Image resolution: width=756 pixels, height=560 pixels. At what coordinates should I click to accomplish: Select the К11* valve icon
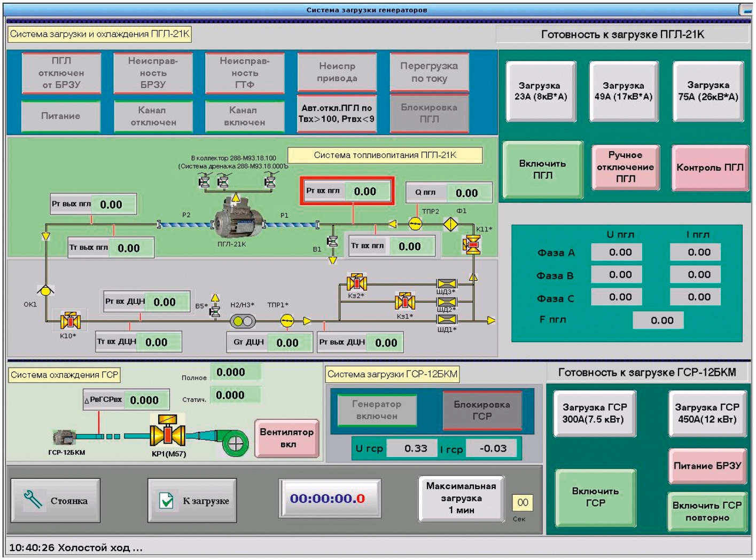pos(472,244)
